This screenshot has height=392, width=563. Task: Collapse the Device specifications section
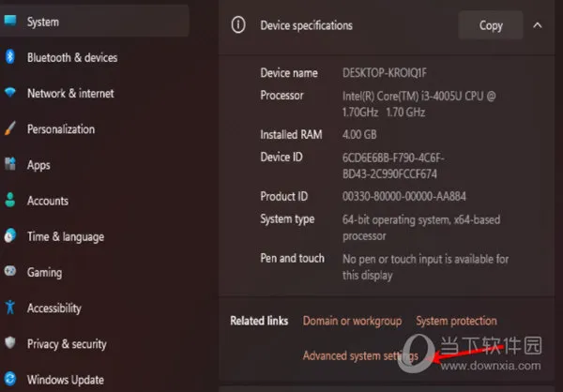[x=538, y=25]
